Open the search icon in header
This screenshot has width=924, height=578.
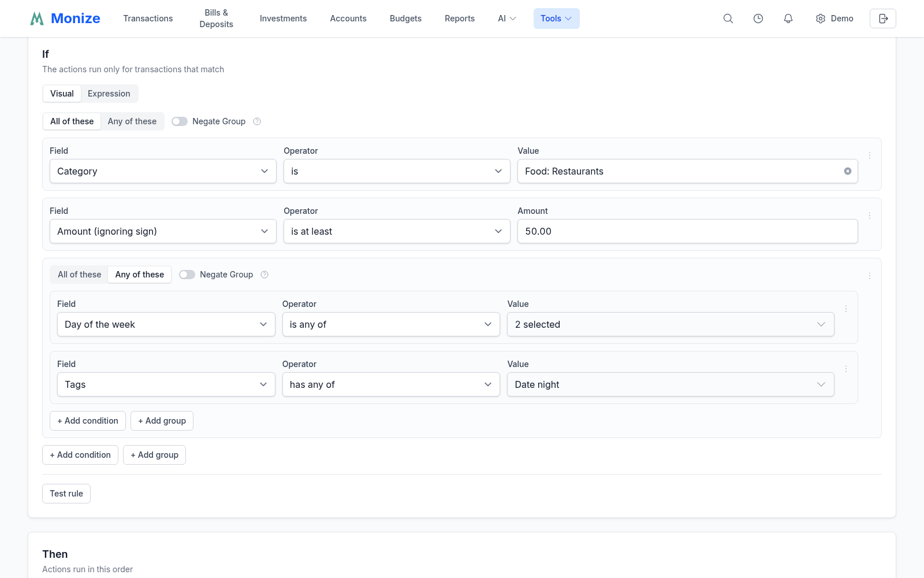(x=728, y=18)
